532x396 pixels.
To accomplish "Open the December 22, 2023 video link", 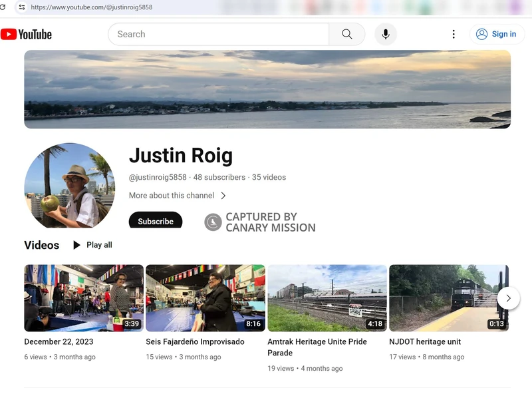I will tap(58, 341).
